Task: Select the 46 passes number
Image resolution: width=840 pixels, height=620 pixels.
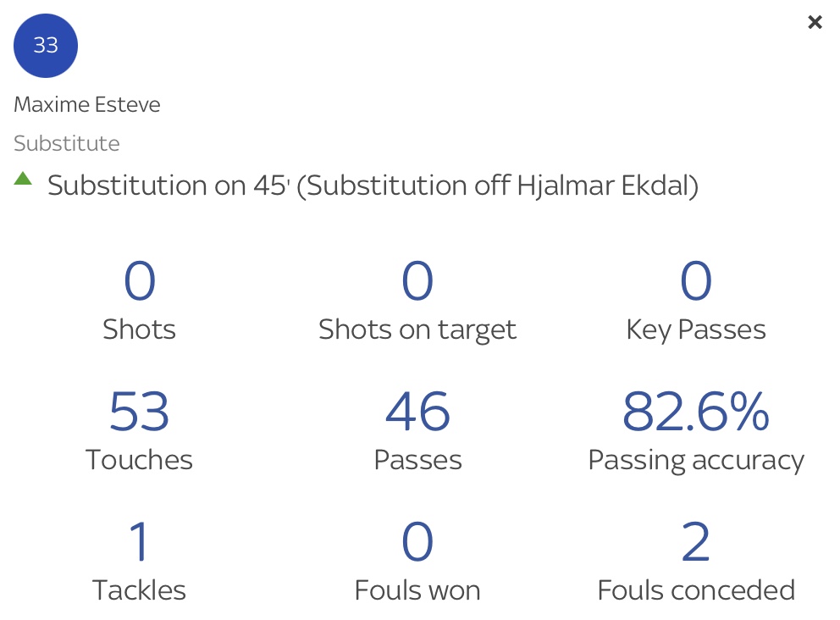Action: click(x=417, y=411)
